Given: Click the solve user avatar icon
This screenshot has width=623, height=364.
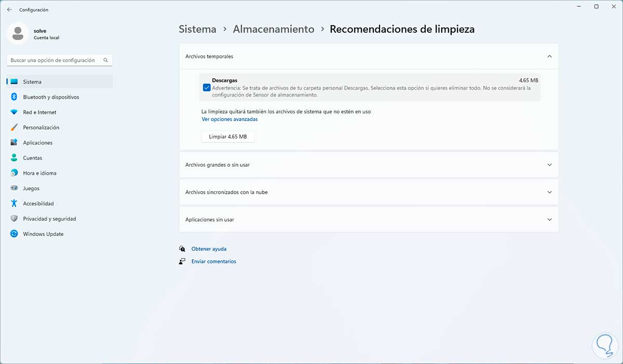Looking at the screenshot, I should 18,34.
